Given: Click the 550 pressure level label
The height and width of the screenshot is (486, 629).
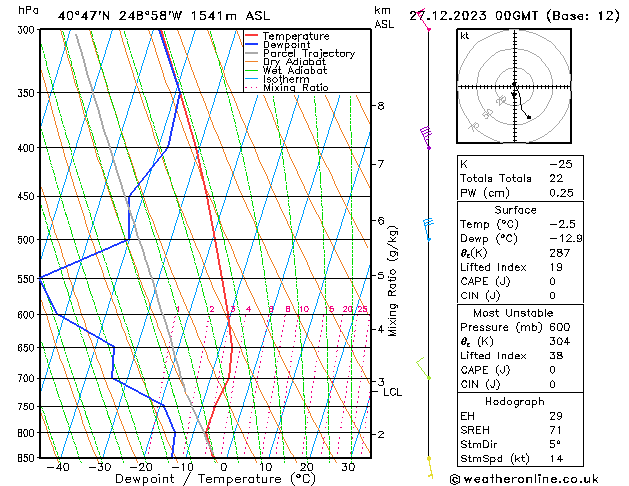Looking at the screenshot, I should pyautogui.click(x=28, y=279).
